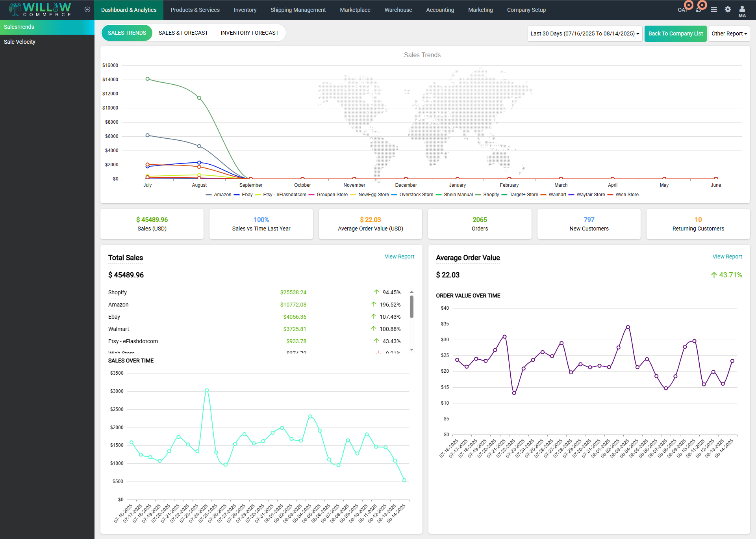Toggle Shopify series in the chart legend
Image resolution: width=756 pixels, height=539 pixels.
pyautogui.click(x=491, y=195)
